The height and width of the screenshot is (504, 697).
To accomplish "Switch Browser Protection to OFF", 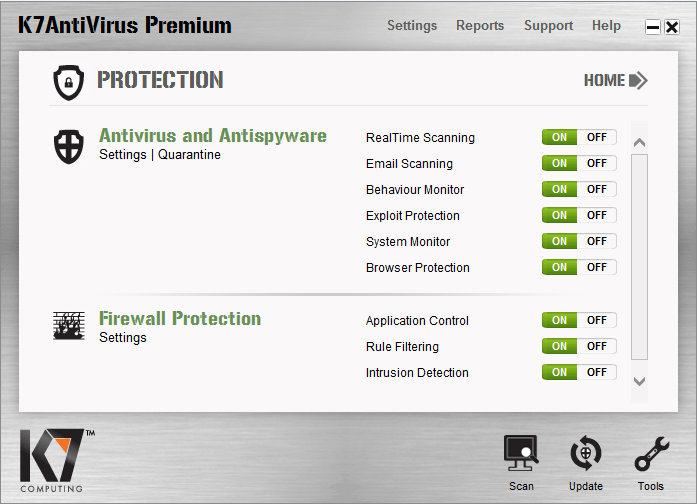I will 597,267.
